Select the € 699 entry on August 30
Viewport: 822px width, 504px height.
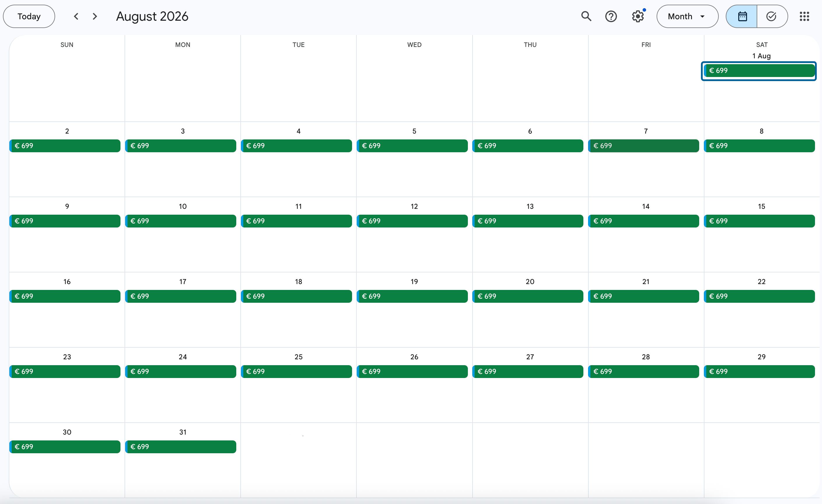(x=65, y=447)
